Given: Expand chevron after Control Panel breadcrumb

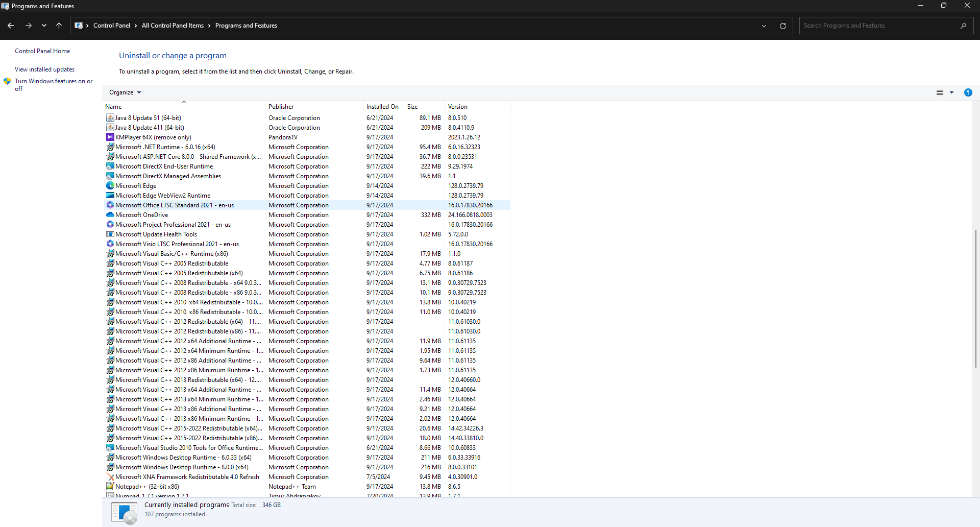Looking at the screenshot, I should pos(136,26).
